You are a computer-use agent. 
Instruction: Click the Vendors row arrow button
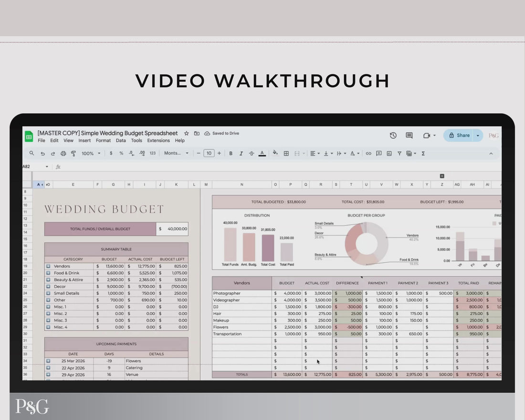[x=48, y=266]
